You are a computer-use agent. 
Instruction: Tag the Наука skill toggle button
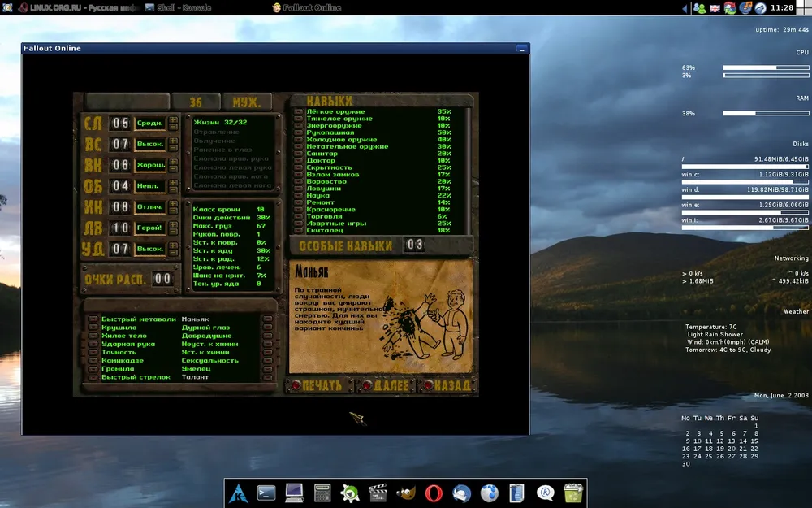click(x=298, y=195)
